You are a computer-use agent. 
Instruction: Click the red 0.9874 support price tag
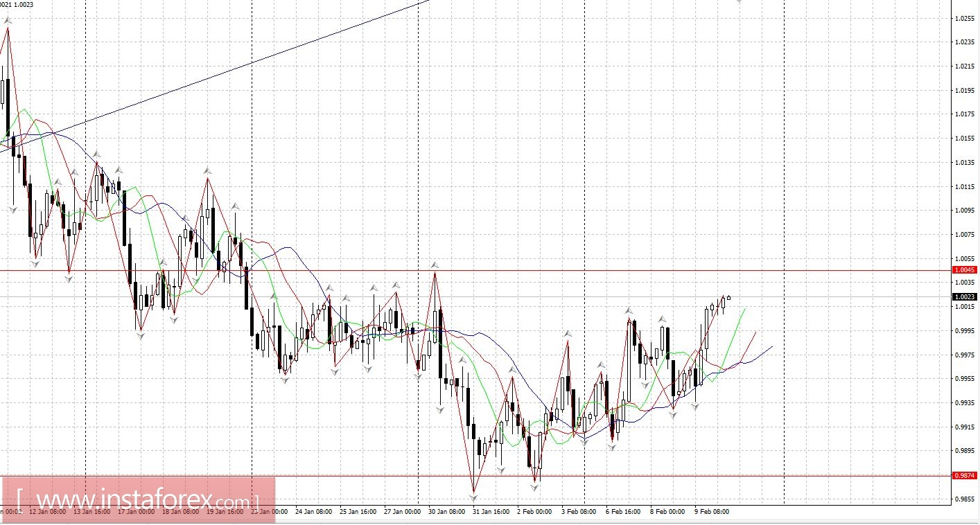[965, 476]
